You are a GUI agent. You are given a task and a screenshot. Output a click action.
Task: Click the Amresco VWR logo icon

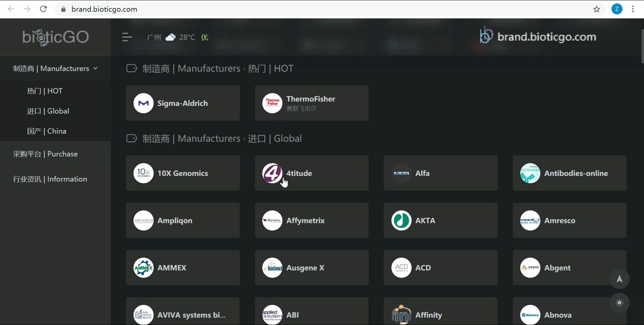pos(530,220)
